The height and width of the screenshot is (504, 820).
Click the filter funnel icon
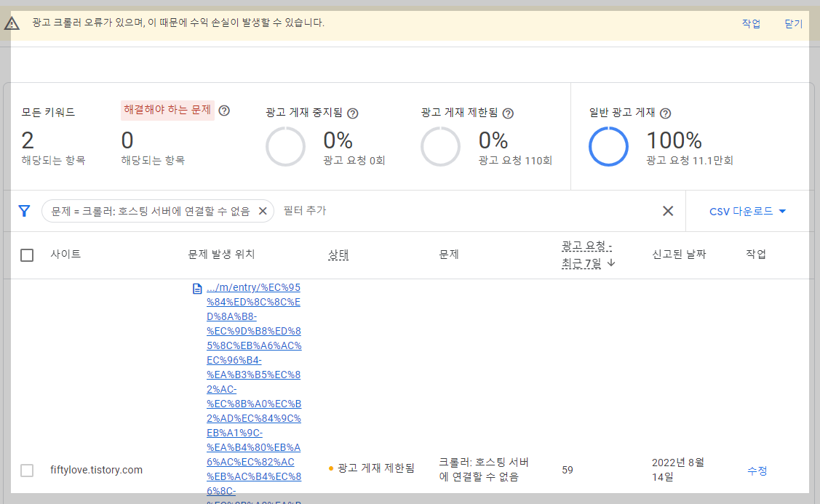pos(24,210)
